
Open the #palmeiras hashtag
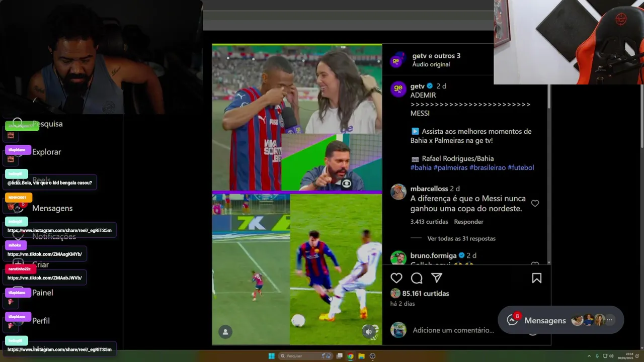click(x=450, y=167)
